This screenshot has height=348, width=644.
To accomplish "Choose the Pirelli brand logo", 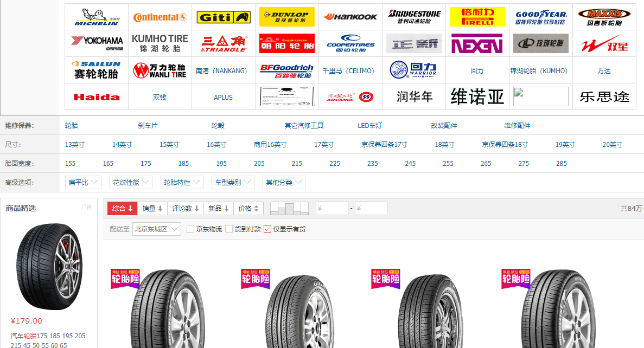I will [x=477, y=17].
